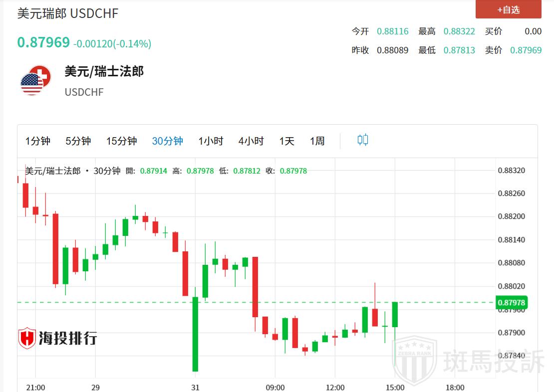The height and width of the screenshot is (392, 554).
Task: Show the 1天 daily chart
Action: pyautogui.click(x=286, y=141)
